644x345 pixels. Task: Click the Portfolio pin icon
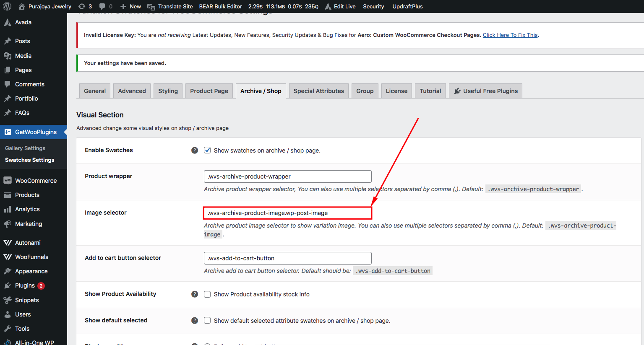8,99
